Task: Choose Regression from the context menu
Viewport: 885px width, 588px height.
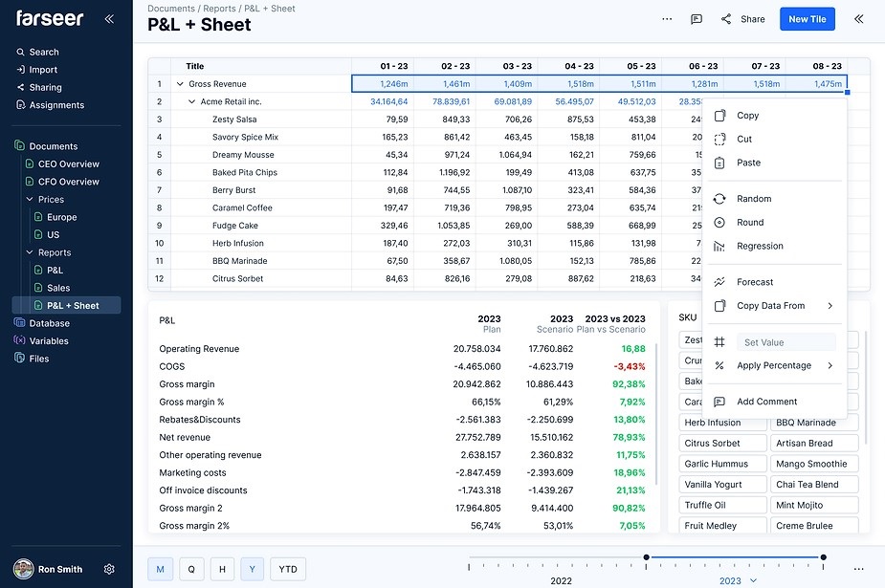Action: pos(774,247)
